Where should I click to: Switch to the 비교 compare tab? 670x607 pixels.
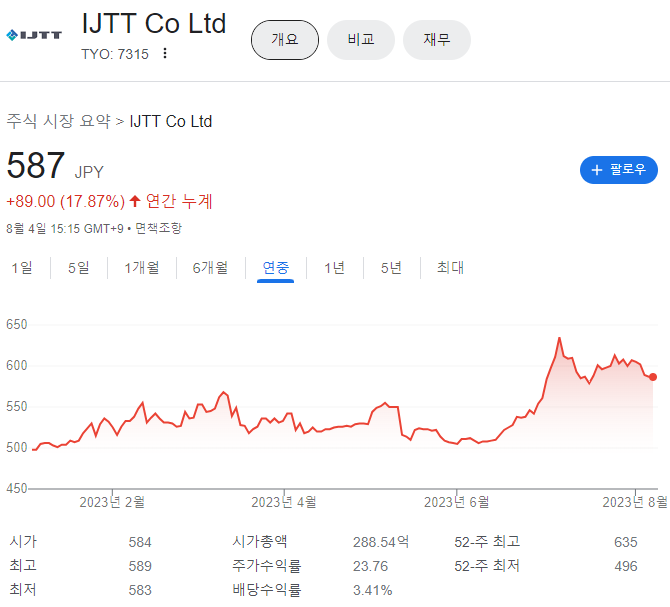tap(361, 40)
